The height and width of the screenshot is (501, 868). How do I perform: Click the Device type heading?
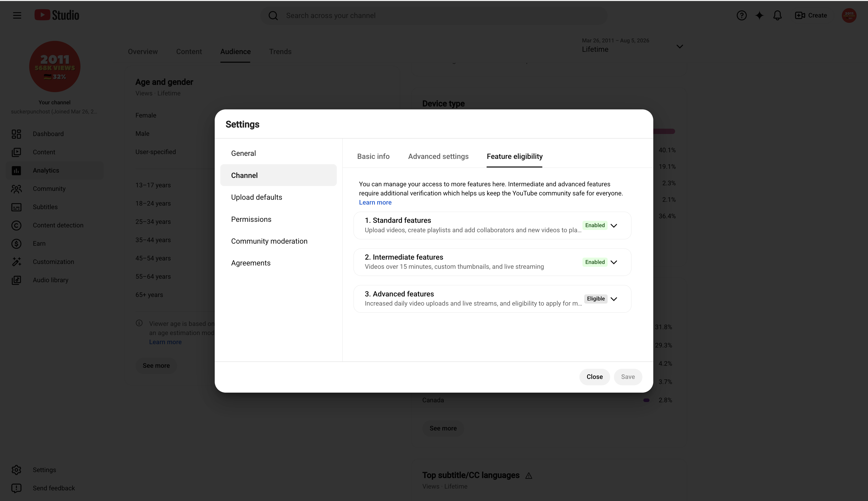point(443,104)
